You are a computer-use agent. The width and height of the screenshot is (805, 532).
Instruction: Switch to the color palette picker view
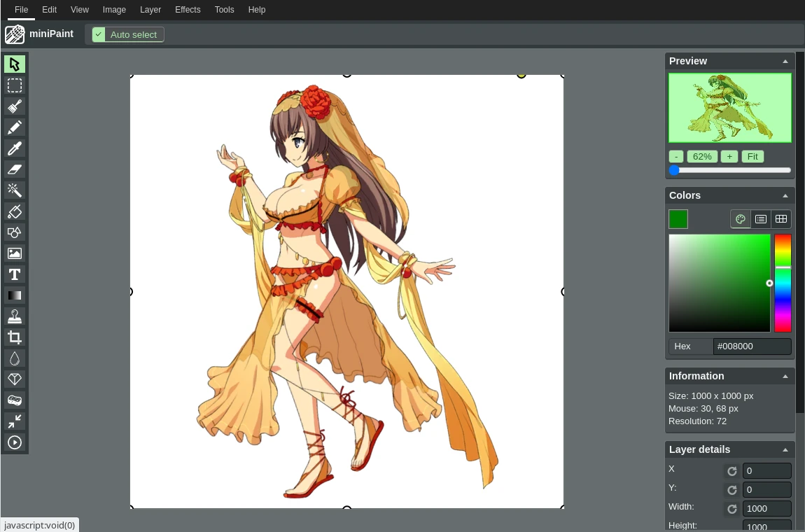click(741, 219)
